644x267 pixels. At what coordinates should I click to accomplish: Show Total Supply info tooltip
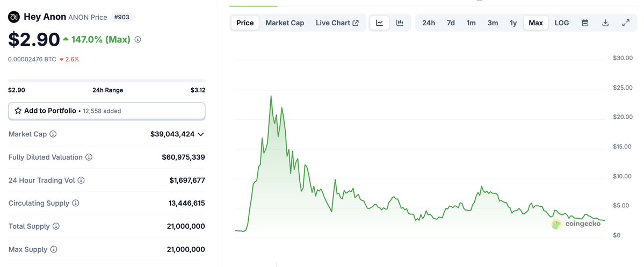[56, 226]
